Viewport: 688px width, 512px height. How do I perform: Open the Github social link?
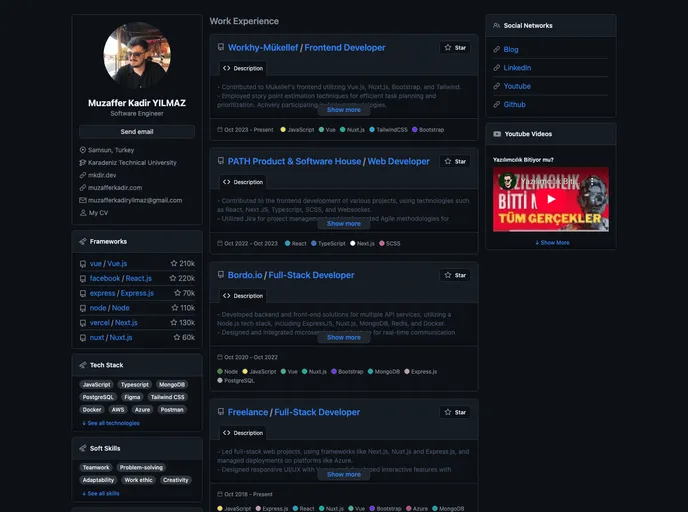click(514, 105)
